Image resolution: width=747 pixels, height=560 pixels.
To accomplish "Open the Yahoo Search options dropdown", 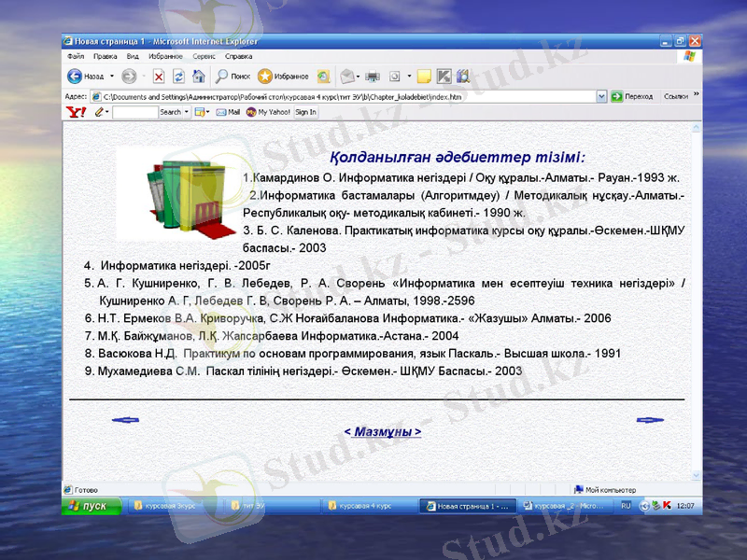I will (187, 111).
